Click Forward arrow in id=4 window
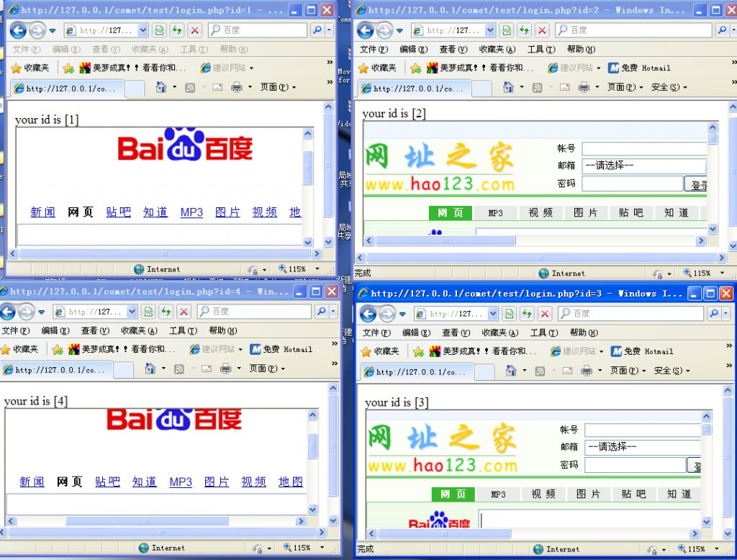Image resolution: width=737 pixels, height=560 pixels. coord(26,312)
